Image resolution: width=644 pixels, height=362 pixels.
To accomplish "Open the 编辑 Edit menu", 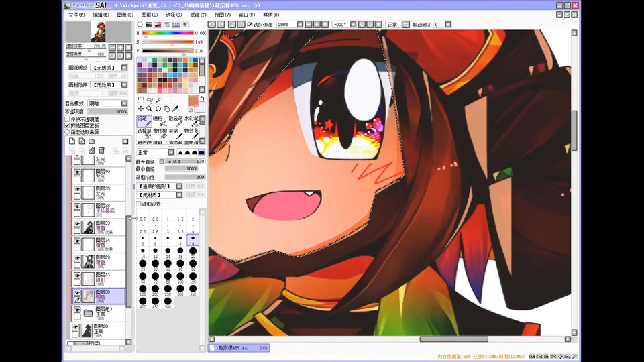I will coord(101,15).
